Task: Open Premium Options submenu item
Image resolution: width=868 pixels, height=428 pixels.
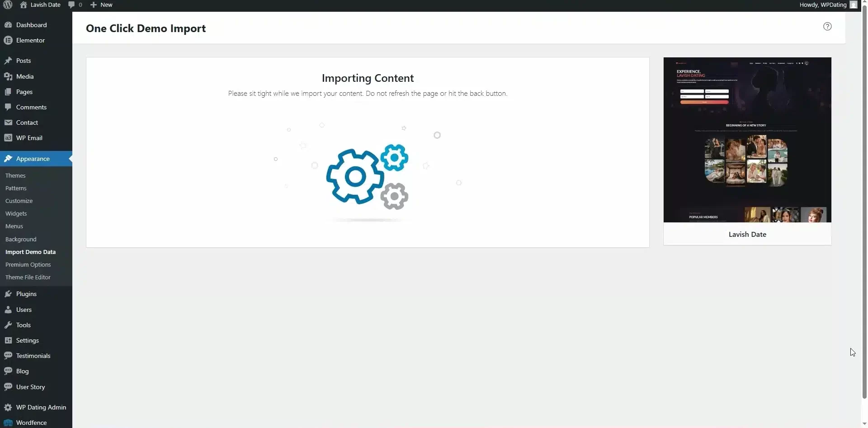Action: pos(28,264)
